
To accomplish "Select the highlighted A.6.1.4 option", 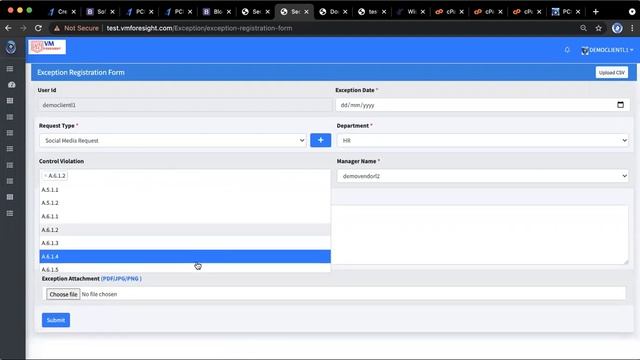I will (185, 256).
